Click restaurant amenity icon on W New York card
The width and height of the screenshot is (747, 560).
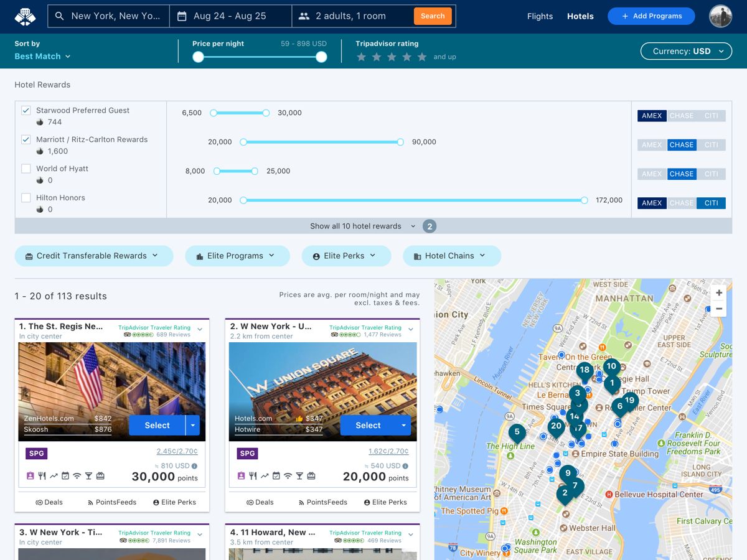(x=253, y=476)
